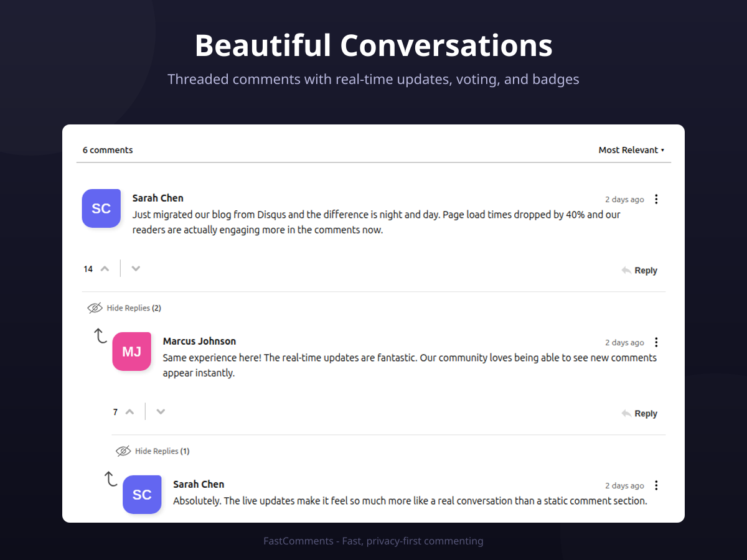The height and width of the screenshot is (560, 747).
Task: Click the 6 comments count label
Action: click(108, 150)
